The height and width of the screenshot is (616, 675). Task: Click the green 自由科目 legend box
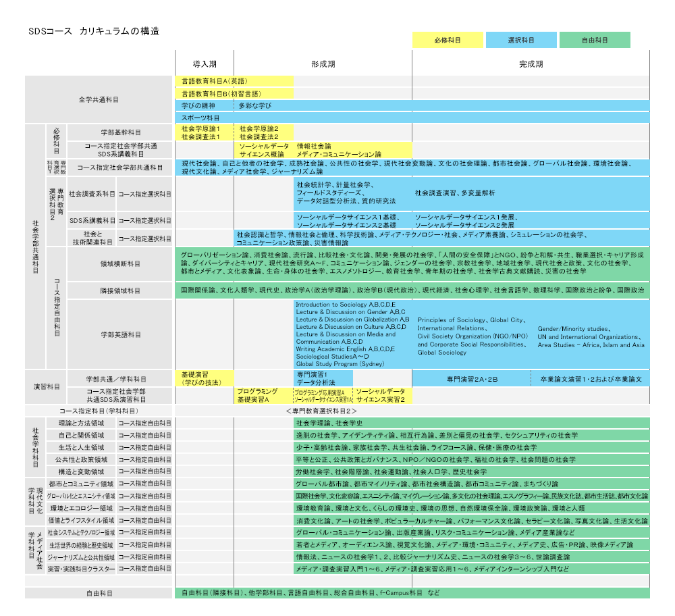click(x=595, y=40)
